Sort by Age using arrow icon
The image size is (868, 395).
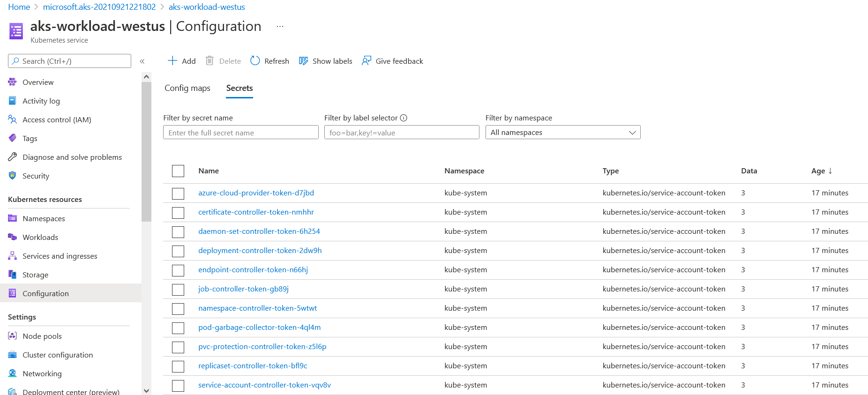(831, 171)
